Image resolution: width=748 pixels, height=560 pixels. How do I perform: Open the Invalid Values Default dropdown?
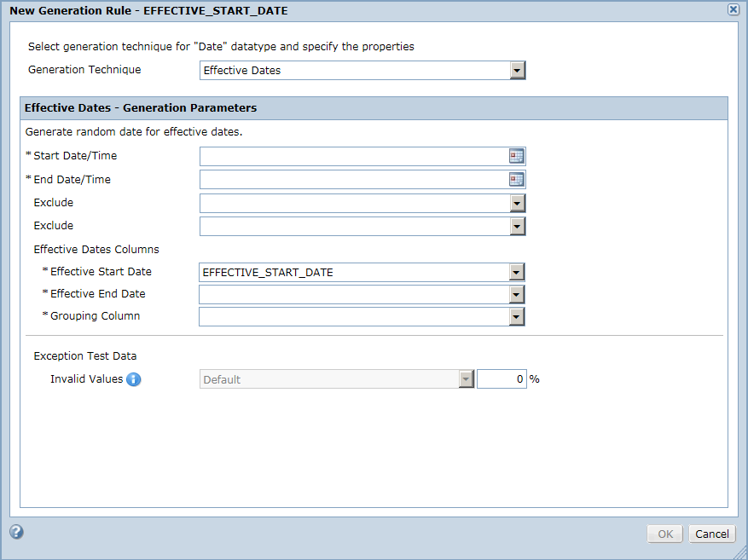(x=466, y=379)
